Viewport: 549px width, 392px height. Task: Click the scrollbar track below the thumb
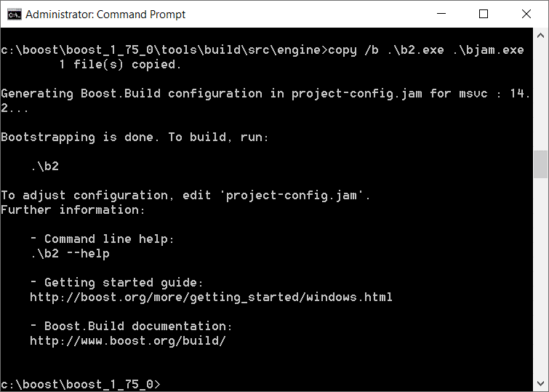(x=540, y=276)
